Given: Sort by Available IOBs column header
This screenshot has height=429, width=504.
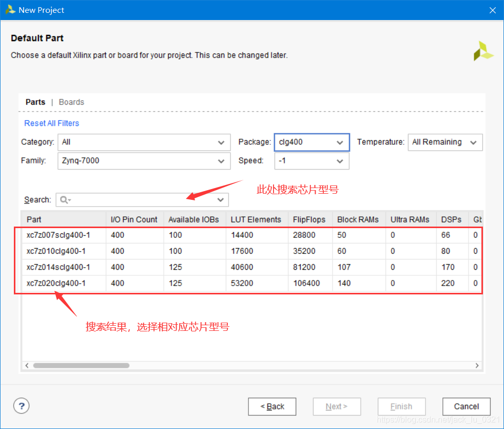Looking at the screenshot, I should coord(195,219).
